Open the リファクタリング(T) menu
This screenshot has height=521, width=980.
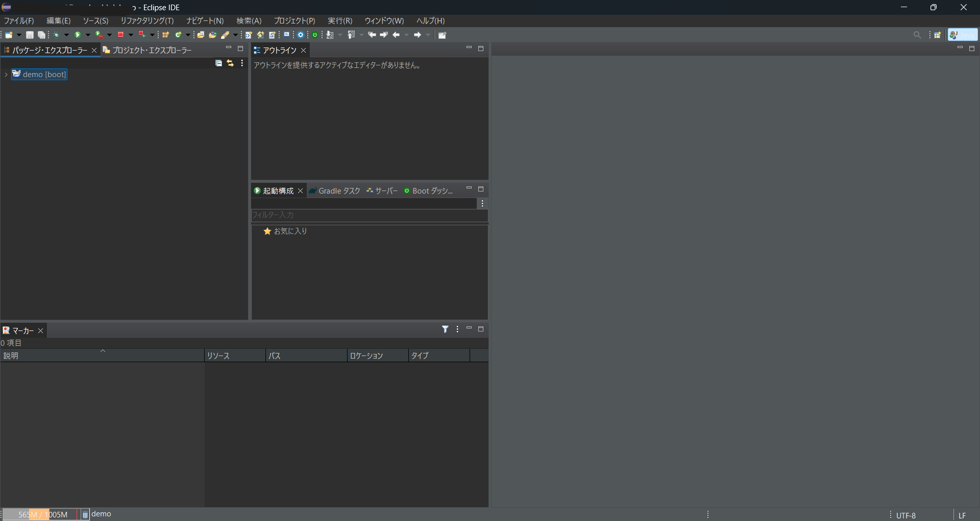(147, 21)
